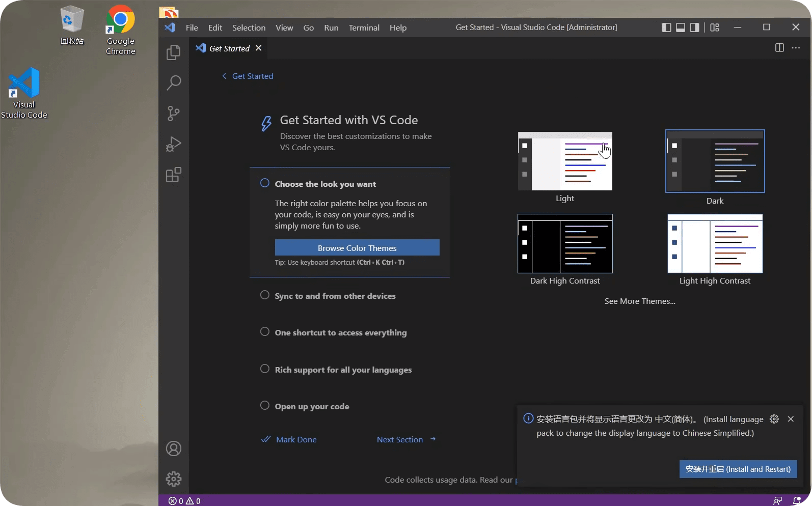Toggle primary side bar layout icon
Viewport: 812px width, 506px height.
(x=666, y=27)
